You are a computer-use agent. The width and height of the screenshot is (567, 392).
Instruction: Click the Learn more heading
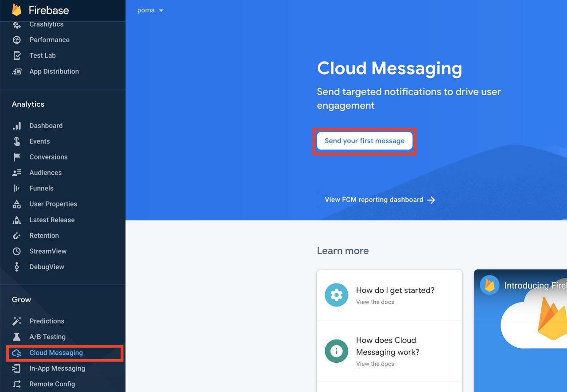(343, 251)
